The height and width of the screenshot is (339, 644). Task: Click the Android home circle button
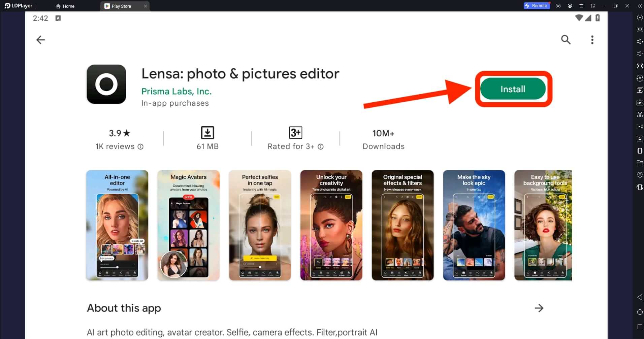coord(640,312)
